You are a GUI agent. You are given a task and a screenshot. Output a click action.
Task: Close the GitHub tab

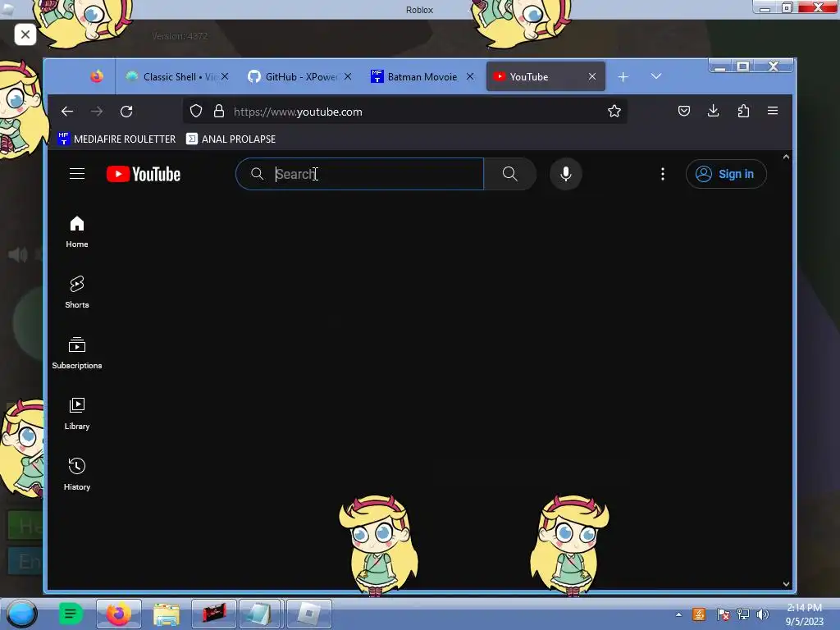pyautogui.click(x=348, y=76)
